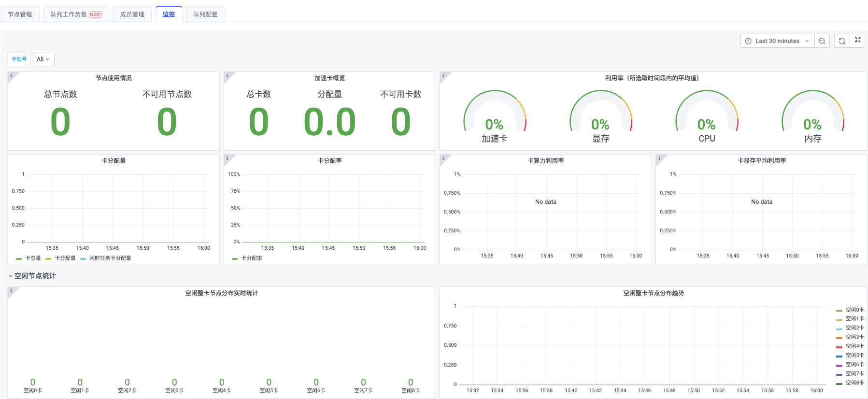Click info icon on 卡显存平均利用率 panel
Viewport: 868px width, 399px height.
659,158
